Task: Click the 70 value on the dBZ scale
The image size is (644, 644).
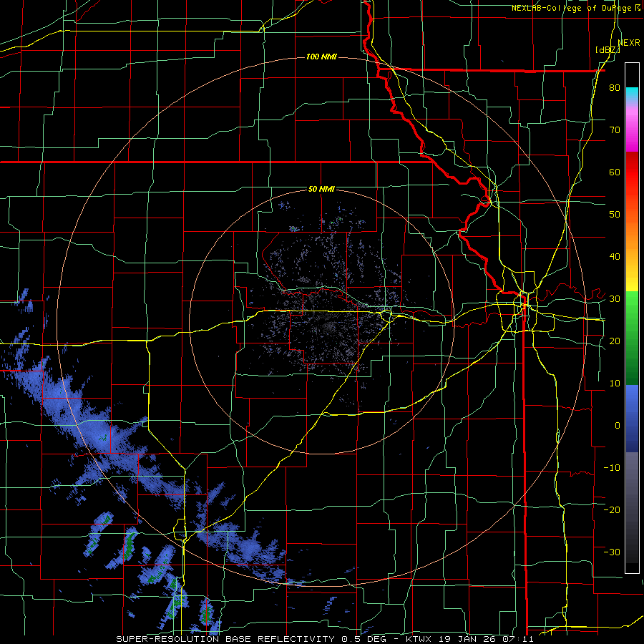Action: (x=615, y=130)
